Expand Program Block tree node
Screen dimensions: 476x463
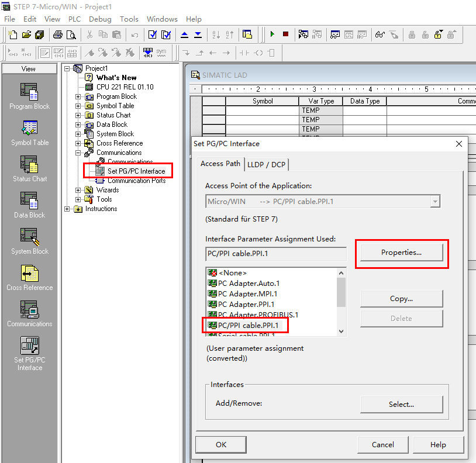point(78,97)
